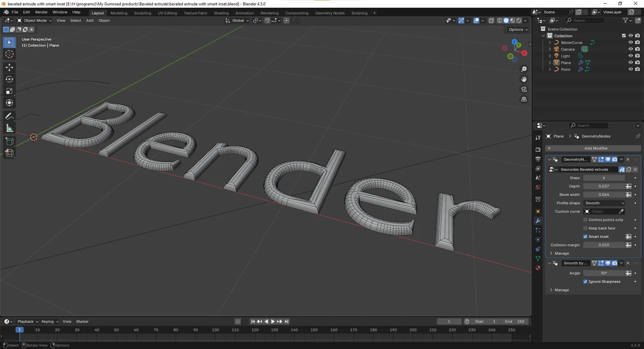Activate the Rotate tool

[9, 79]
